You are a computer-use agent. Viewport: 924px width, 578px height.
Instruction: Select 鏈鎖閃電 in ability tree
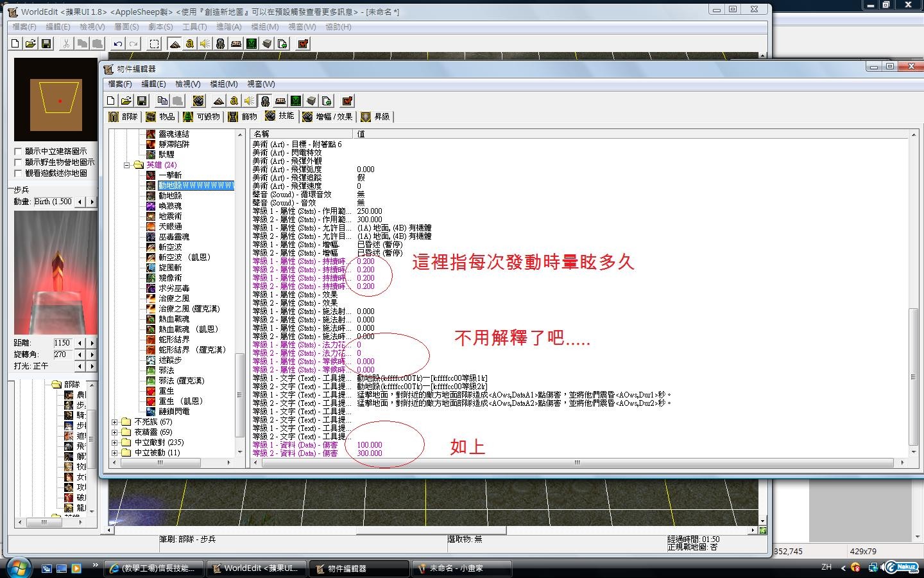point(174,412)
